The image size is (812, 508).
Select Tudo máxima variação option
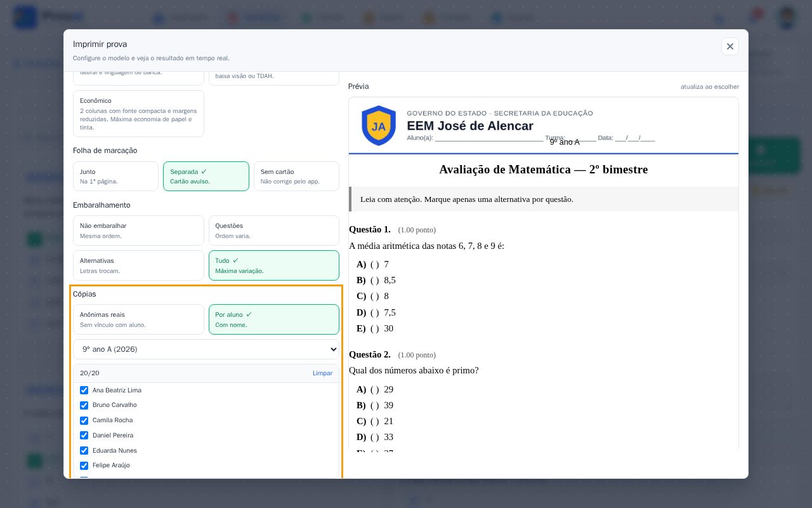click(x=274, y=265)
